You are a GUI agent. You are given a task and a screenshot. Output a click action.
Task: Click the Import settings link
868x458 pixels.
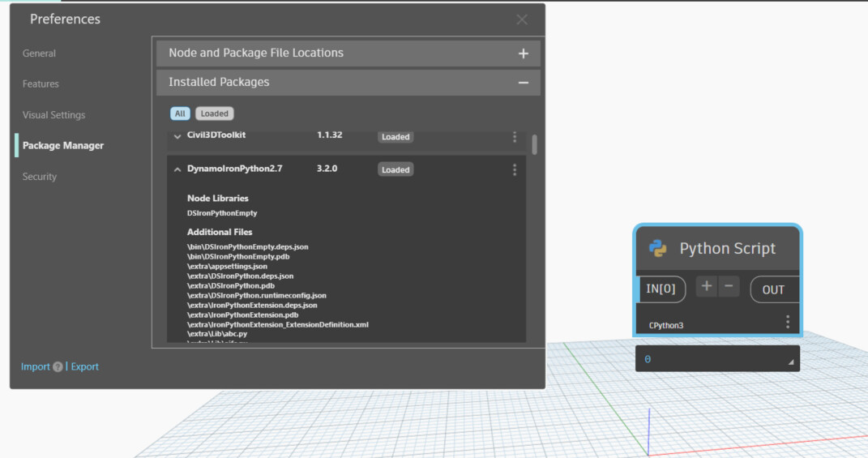[35, 367]
